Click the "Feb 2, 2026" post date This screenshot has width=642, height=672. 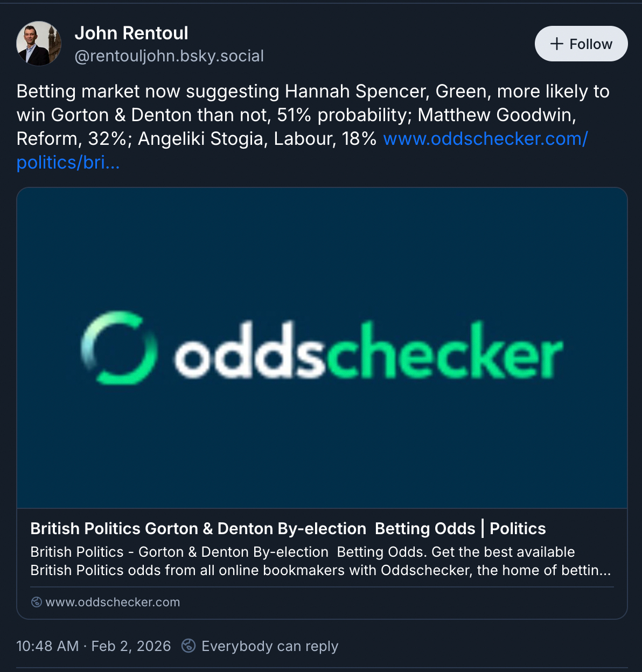pyautogui.click(x=131, y=646)
